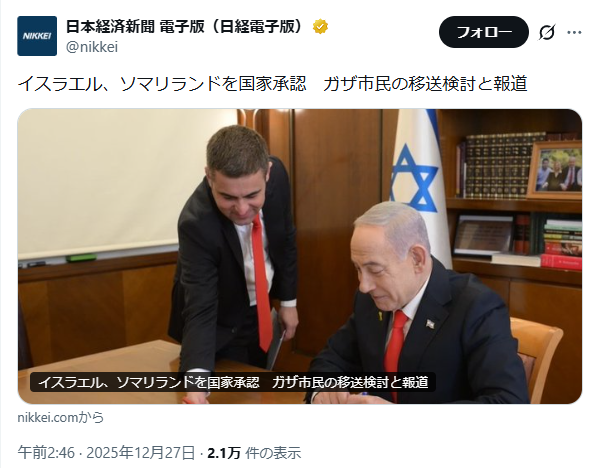Open the NIKKEI profile avatar
Screen dimensions: 598x468
click(37, 36)
